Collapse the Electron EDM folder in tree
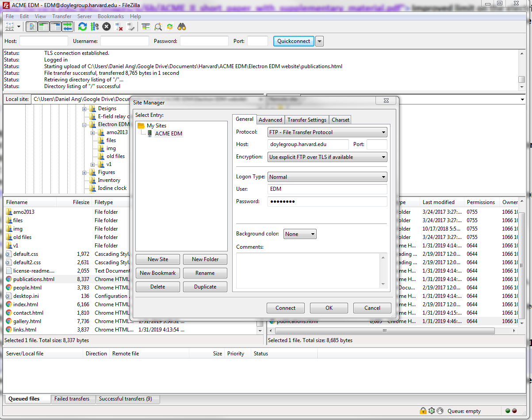The image size is (532, 420). pyautogui.click(x=84, y=124)
